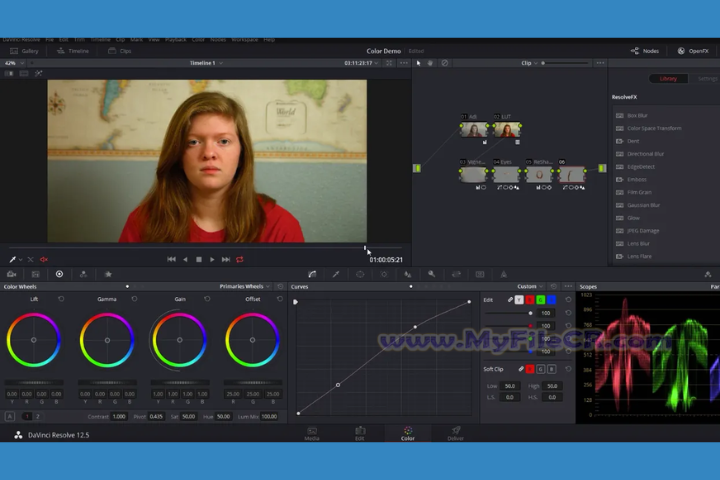Select the Color Wheels palette icon
Screen dimensions: 720x480
coord(59,274)
